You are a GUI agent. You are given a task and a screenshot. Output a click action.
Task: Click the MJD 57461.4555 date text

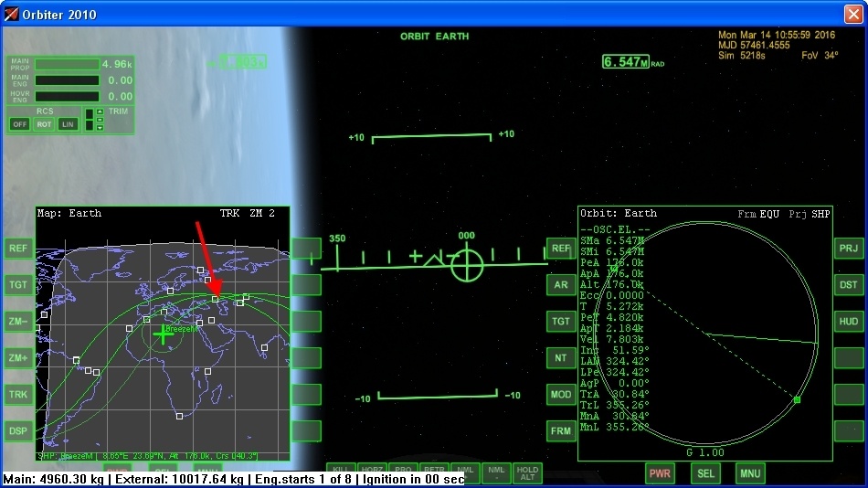754,46
